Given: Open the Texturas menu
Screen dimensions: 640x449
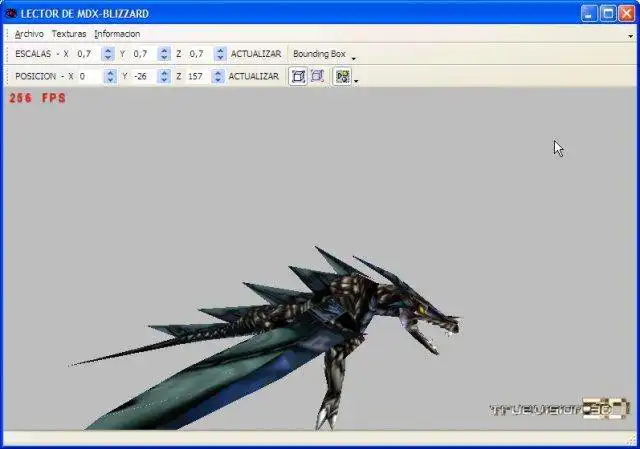Looking at the screenshot, I should [69, 34].
